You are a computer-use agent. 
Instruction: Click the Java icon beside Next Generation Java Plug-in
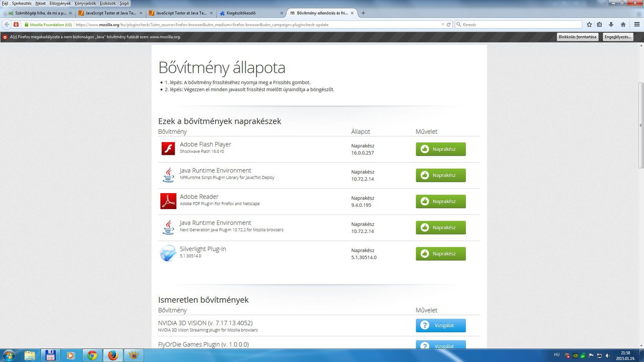168,227
